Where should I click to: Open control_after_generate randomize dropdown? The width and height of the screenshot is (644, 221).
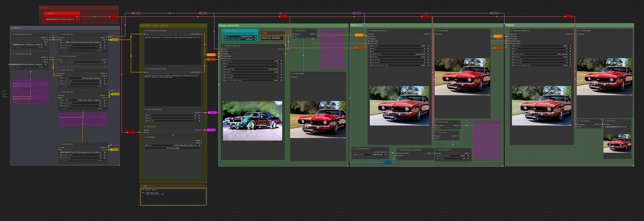tap(240, 39)
